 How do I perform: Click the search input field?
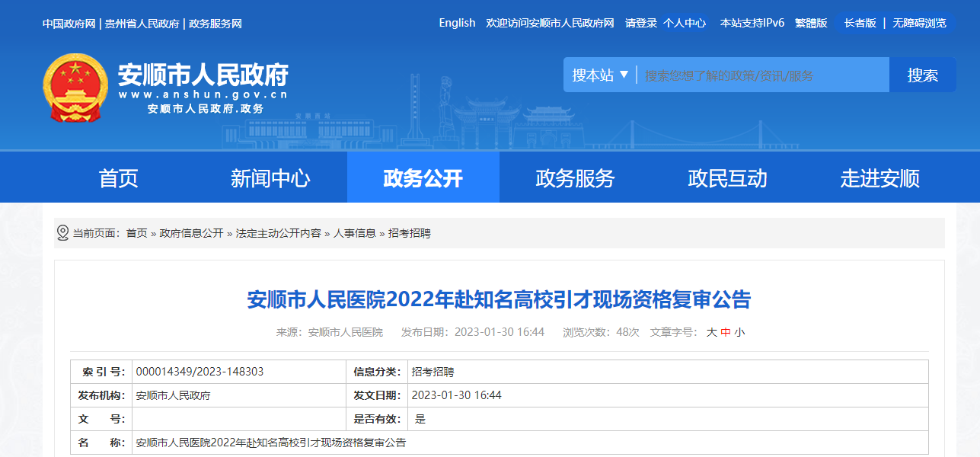[x=761, y=75]
